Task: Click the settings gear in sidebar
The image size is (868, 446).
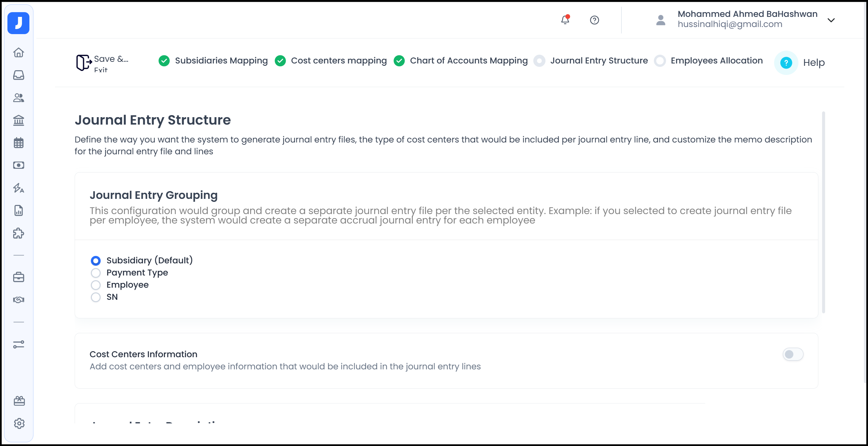Action: pos(19,423)
